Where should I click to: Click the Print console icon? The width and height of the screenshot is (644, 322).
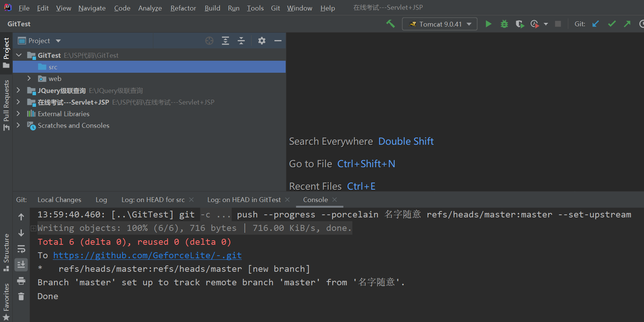pyautogui.click(x=21, y=281)
